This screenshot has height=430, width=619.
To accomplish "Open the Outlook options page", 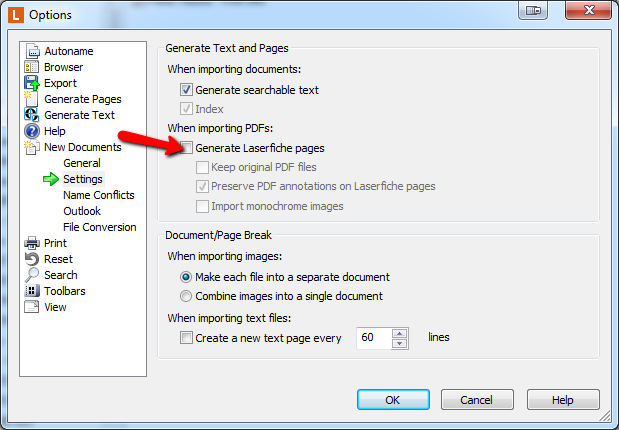I will point(82,211).
